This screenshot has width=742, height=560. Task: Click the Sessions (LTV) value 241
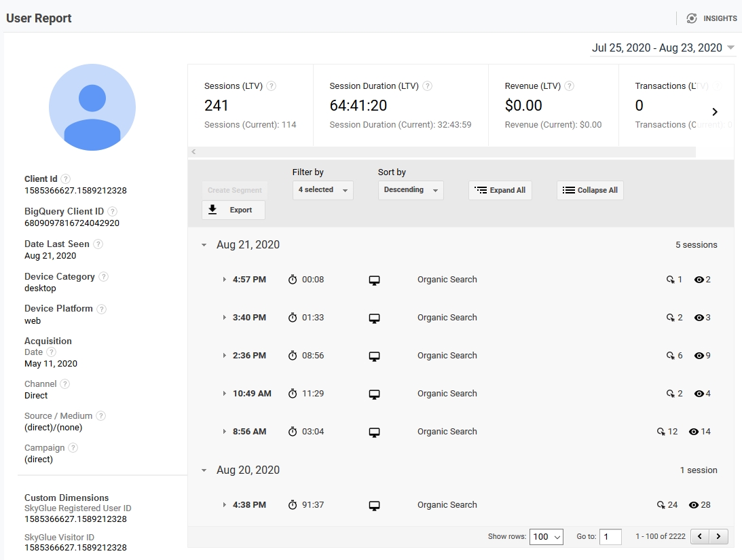(217, 105)
